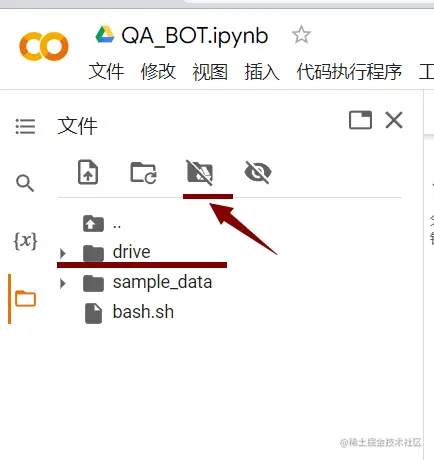Open the 代码执行程序 menu
The width and height of the screenshot is (434, 460).
349,71
